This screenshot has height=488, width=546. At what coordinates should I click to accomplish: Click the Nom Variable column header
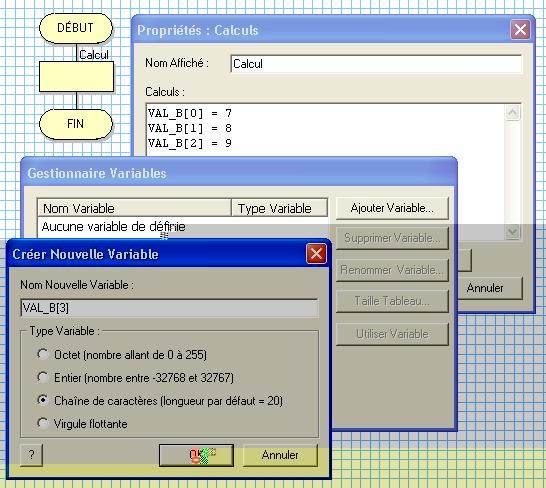[134, 208]
